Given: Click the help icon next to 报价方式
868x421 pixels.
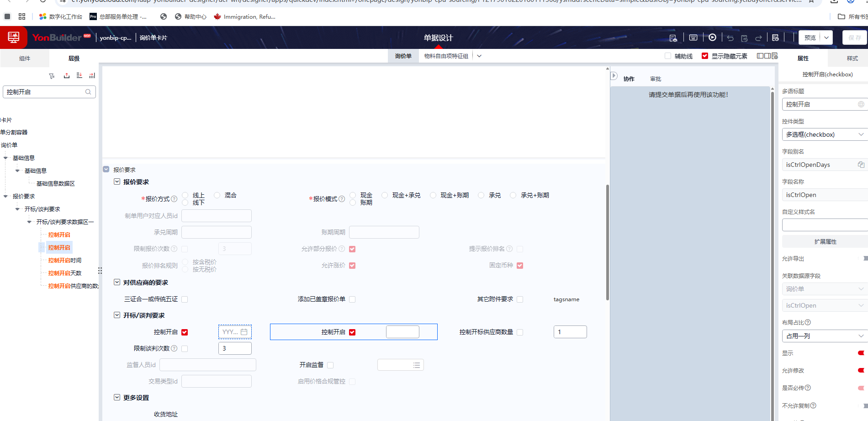Looking at the screenshot, I should [174, 199].
